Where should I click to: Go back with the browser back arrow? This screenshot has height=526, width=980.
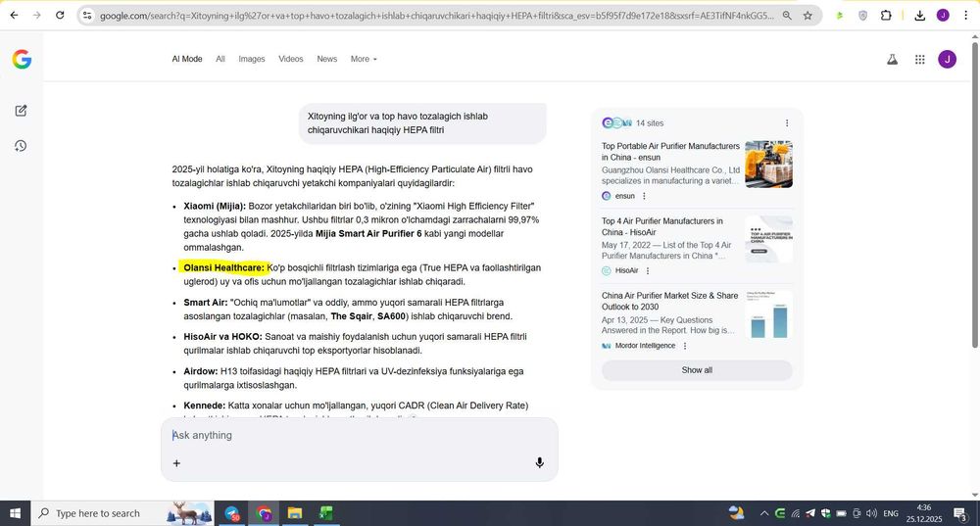pyautogui.click(x=14, y=15)
